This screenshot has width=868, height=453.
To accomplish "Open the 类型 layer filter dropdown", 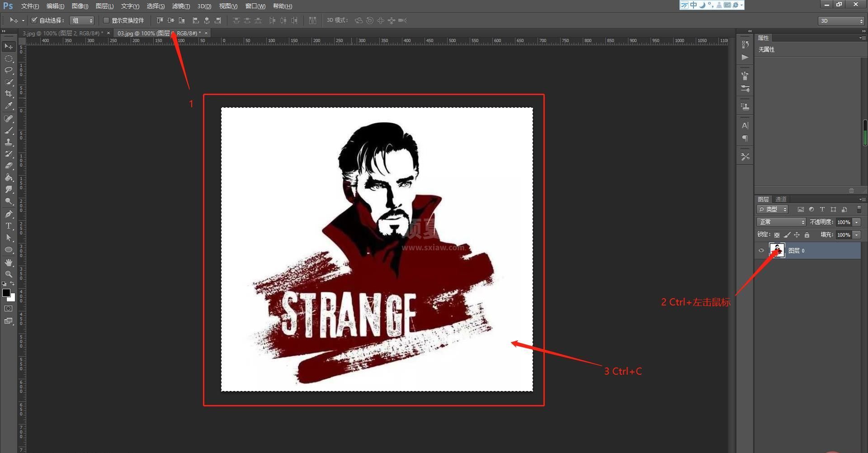I will click(773, 210).
